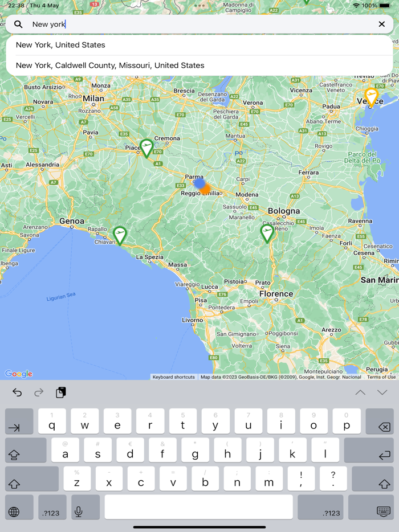399x532 pixels.
Task: Open the green airplane pin near Chiavari
Action: click(x=120, y=235)
